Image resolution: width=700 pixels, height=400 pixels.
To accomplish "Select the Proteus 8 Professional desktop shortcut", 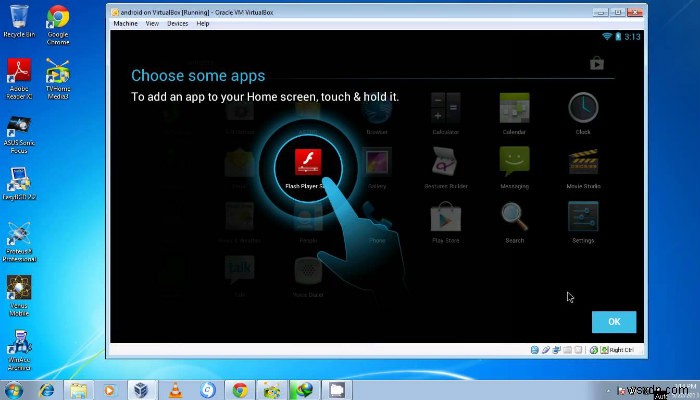I will click(19, 242).
